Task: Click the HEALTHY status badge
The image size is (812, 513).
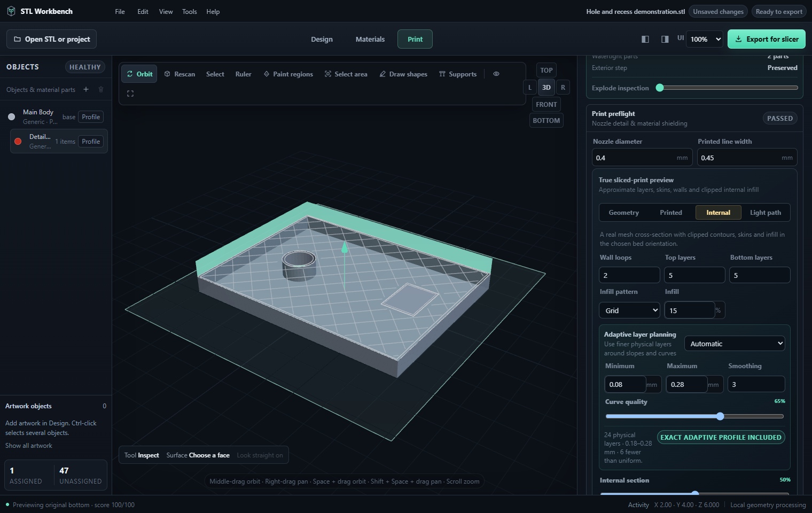Action: pyautogui.click(x=85, y=67)
